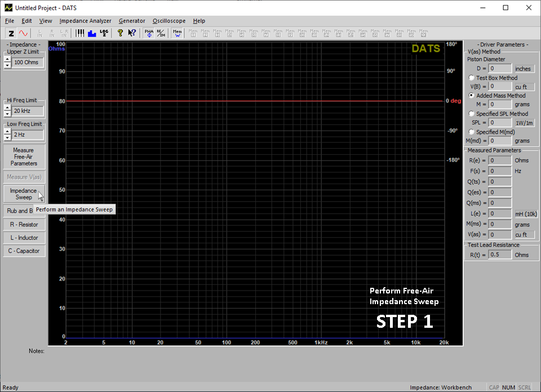Open the File menu

pos(10,21)
